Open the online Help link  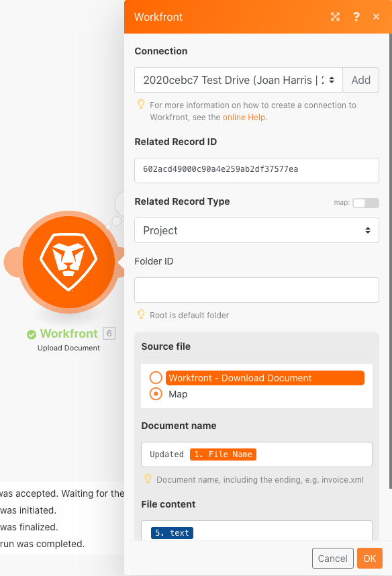point(244,117)
